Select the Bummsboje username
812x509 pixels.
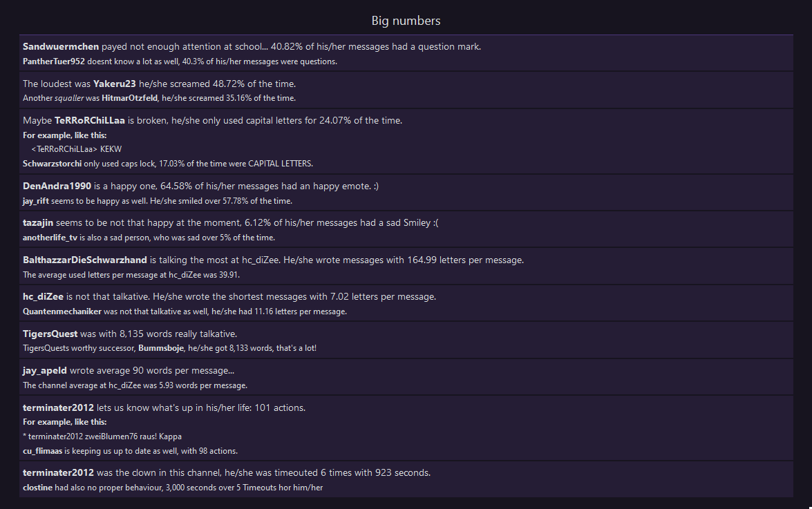tap(161, 349)
